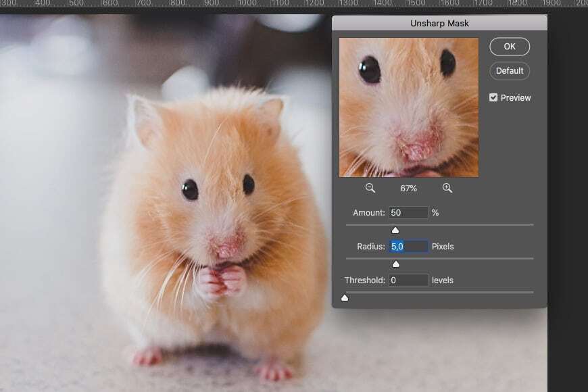Click the 67% preview zoom level label
This screenshot has width=588, height=392.
(x=408, y=189)
